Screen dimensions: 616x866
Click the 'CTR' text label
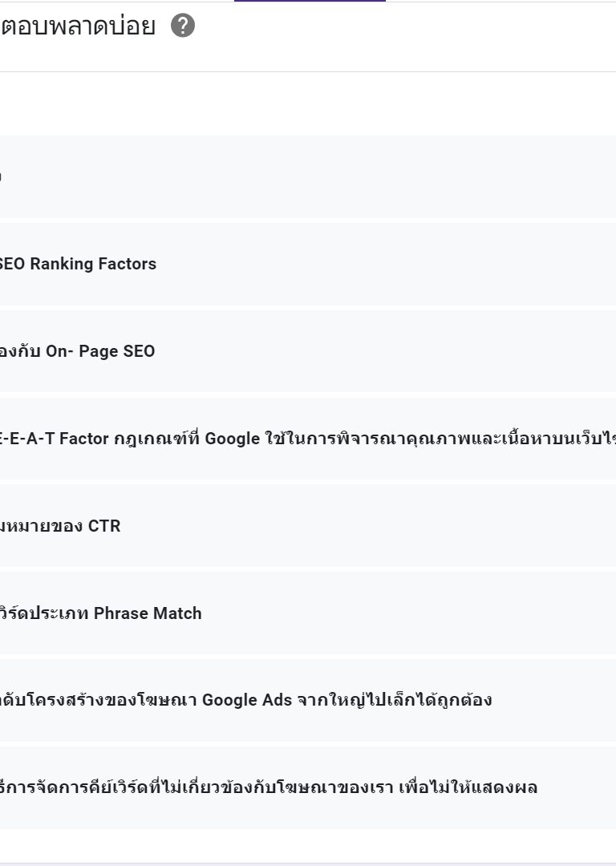[104, 526]
